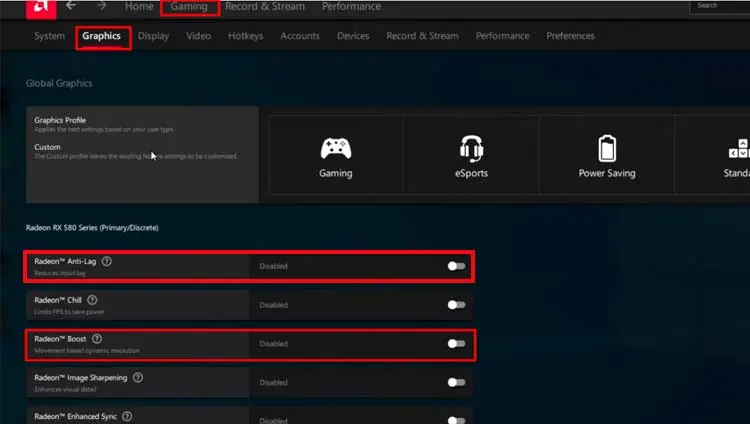This screenshot has width=750, height=424.
Task: Open top-bar Record & Stream tab
Action: [x=265, y=6]
